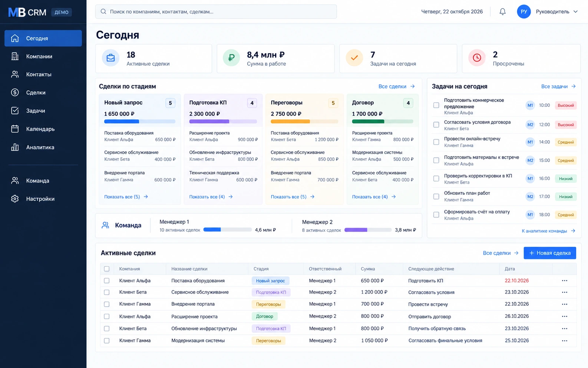Image resolution: width=588 pixels, height=368 pixels.
Task: Click the Новая сделка button
Action: (550, 253)
